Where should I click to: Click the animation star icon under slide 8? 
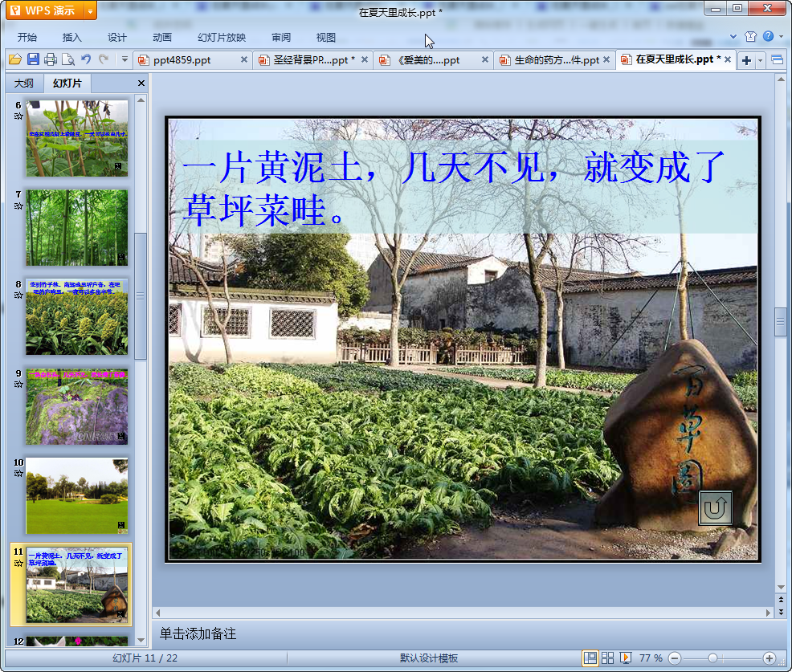tap(18, 295)
